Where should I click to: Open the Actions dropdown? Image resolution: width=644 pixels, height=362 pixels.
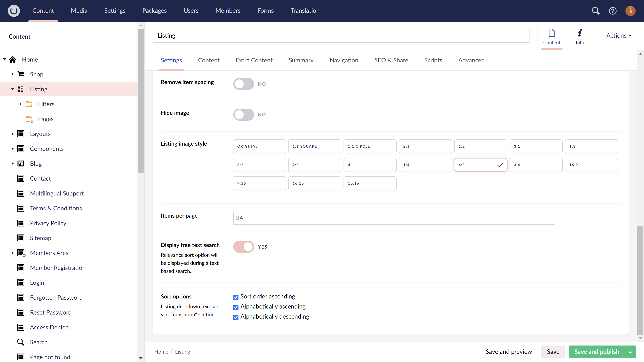pyautogui.click(x=618, y=35)
